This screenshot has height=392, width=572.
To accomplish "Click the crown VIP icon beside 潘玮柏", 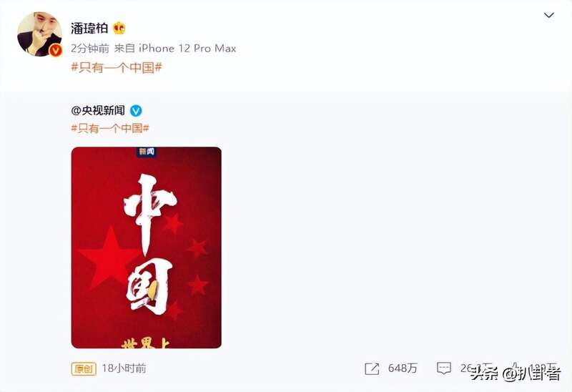I will (x=119, y=28).
